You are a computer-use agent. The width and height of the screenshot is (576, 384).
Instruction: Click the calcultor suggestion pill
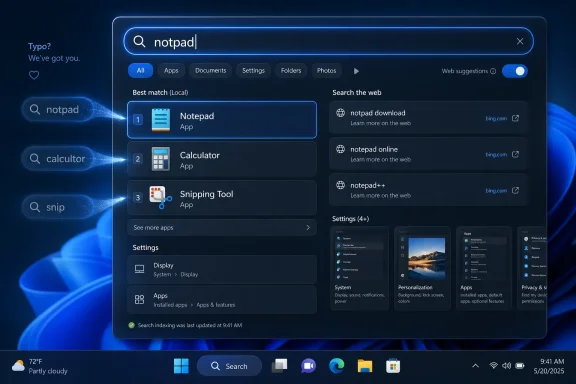point(58,159)
